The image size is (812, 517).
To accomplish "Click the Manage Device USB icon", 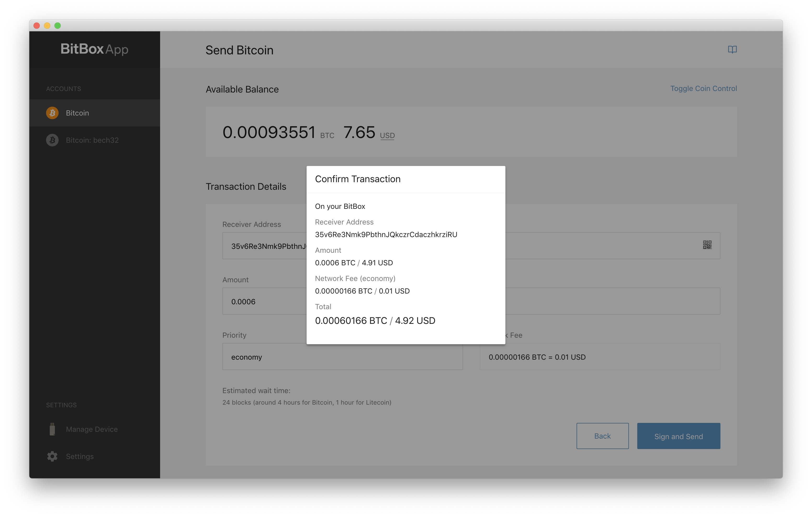I will (52, 429).
